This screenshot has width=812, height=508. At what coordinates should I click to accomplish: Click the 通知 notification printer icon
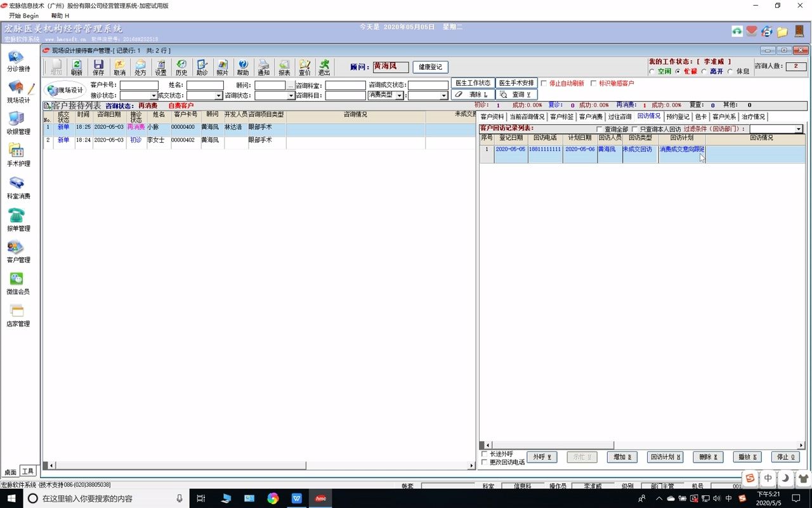[x=263, y=67]
